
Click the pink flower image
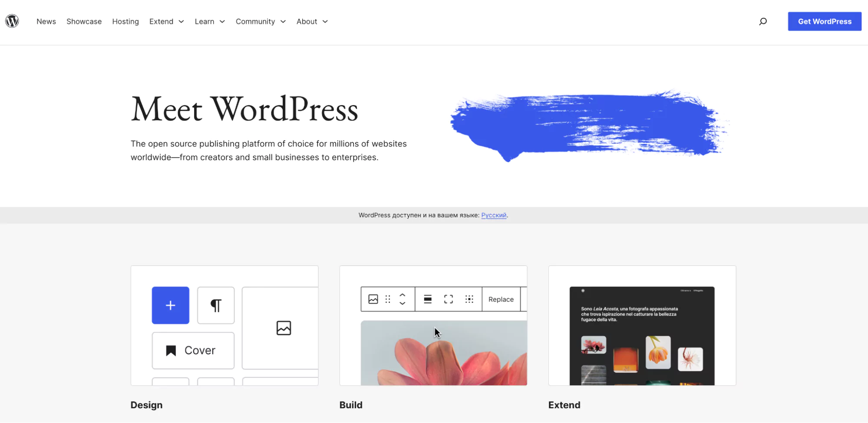[444, 353]
